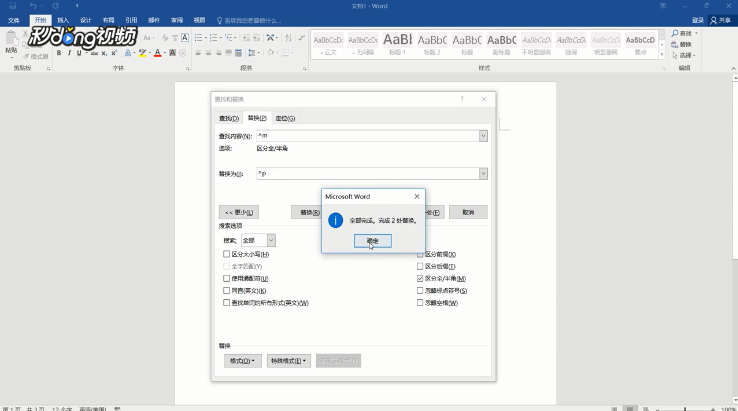
Task: Check 查找单词的所有形式(英文)(W) option
Action: 226,303
